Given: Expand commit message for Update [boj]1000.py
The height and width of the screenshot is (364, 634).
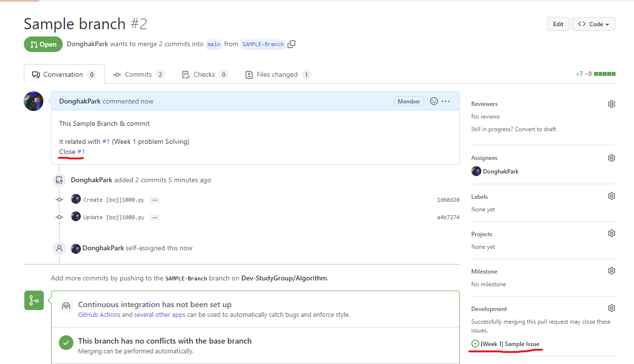Looking at the screenshot, I should pyautogui.click(x=155, y=217).
